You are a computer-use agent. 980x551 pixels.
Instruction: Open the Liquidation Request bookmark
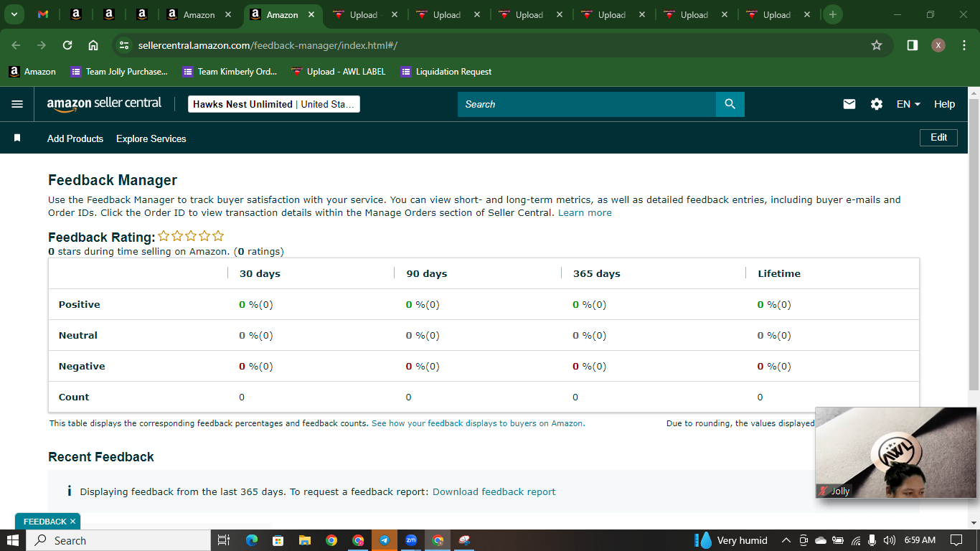pos(446,72)
